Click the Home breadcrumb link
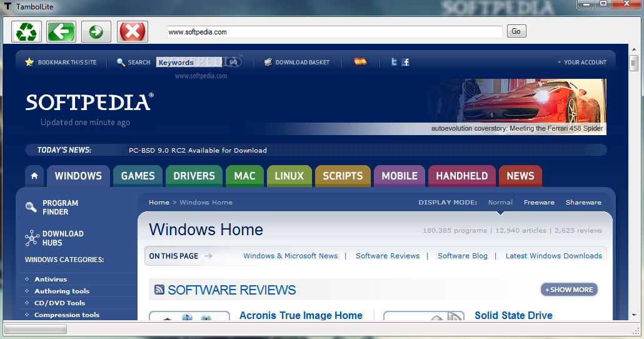This screenshot has height=339, width=644. [159, 202]
